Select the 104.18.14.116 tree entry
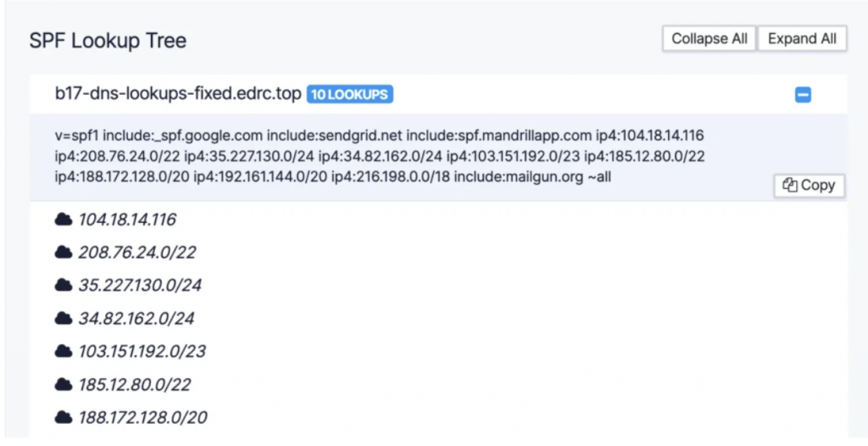 (127, 220)
